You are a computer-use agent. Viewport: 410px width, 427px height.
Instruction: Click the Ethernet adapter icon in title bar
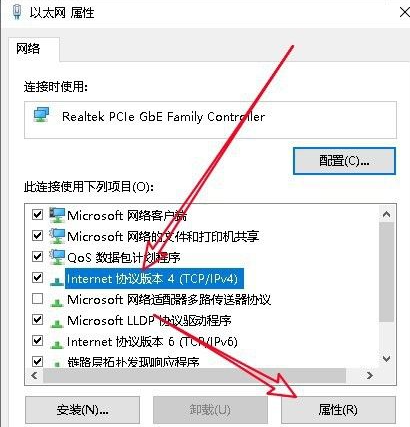[x=17, y=11]
